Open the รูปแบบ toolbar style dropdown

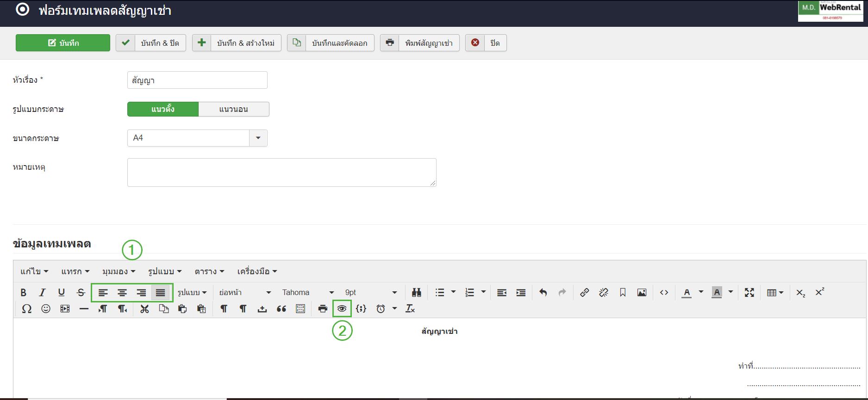pos(192,292)
